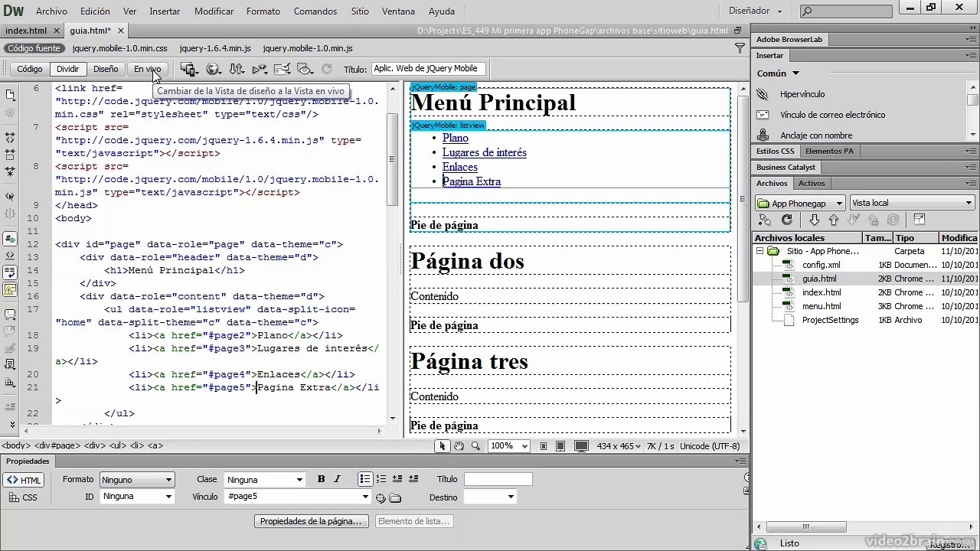Click Propiedades de la página button

[x=311, y=521]
